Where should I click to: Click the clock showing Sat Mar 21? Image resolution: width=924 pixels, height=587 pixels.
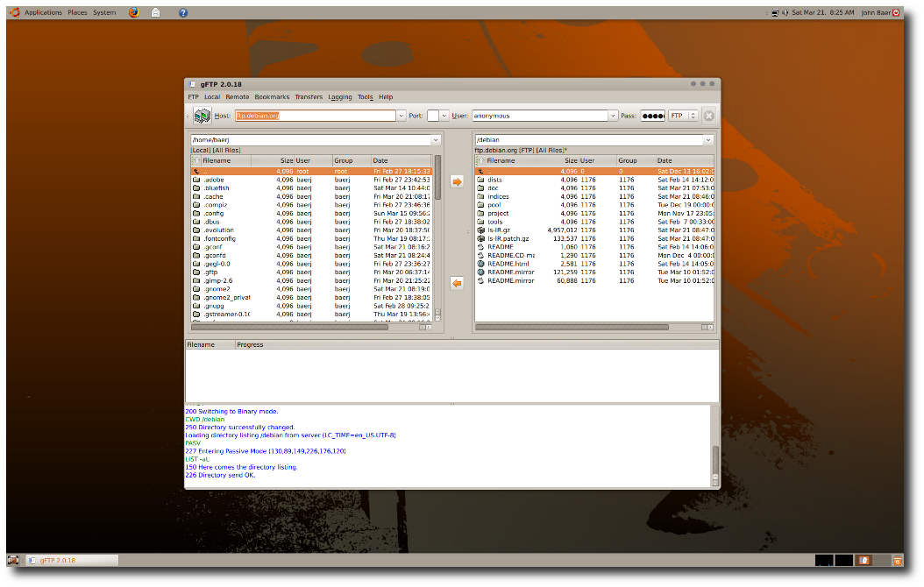822,12
